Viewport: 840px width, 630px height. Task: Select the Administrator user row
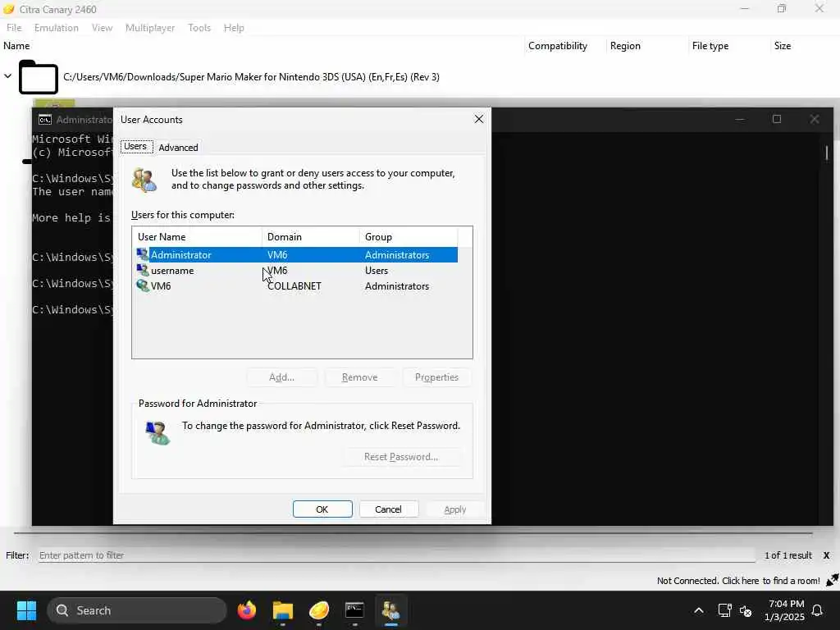point(297,255)
